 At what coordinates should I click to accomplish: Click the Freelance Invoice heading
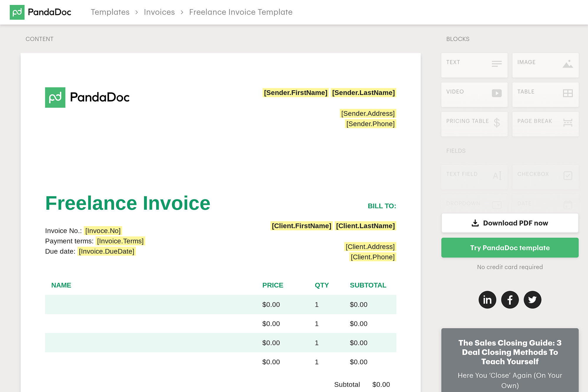[x=128, y=203]
